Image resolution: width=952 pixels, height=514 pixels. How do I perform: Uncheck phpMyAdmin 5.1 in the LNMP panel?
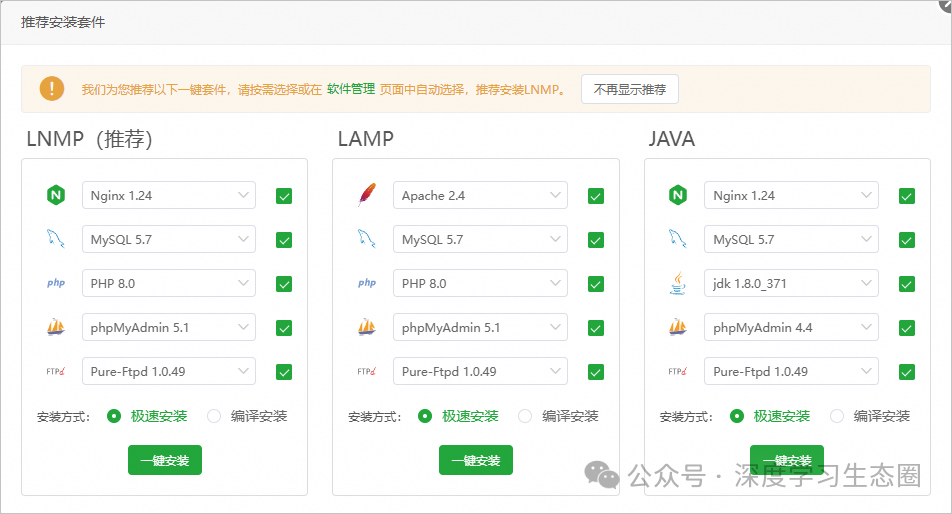[284, 328]
